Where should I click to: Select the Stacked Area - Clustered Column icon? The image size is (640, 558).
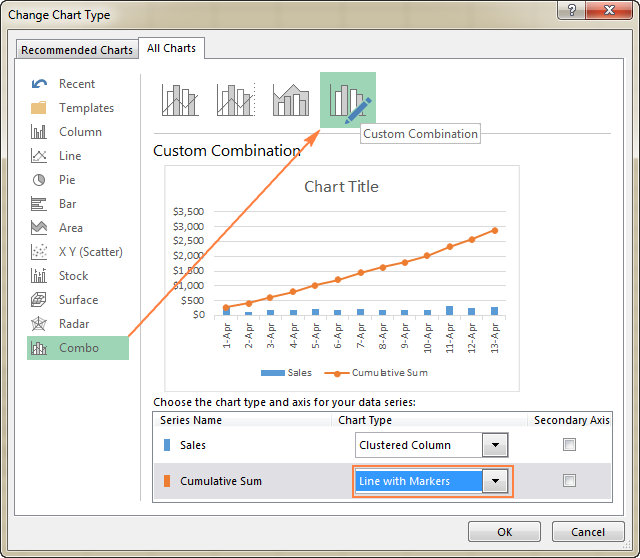pyautogui.click(x=291, y=100)
